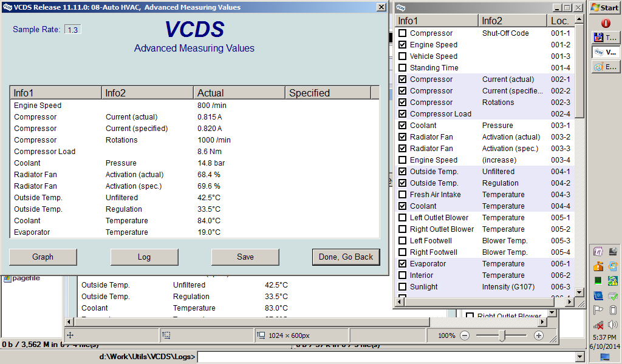Screen dimensions: 622x364
Task: Open the orange tray icon with flag
Action: 598,266
